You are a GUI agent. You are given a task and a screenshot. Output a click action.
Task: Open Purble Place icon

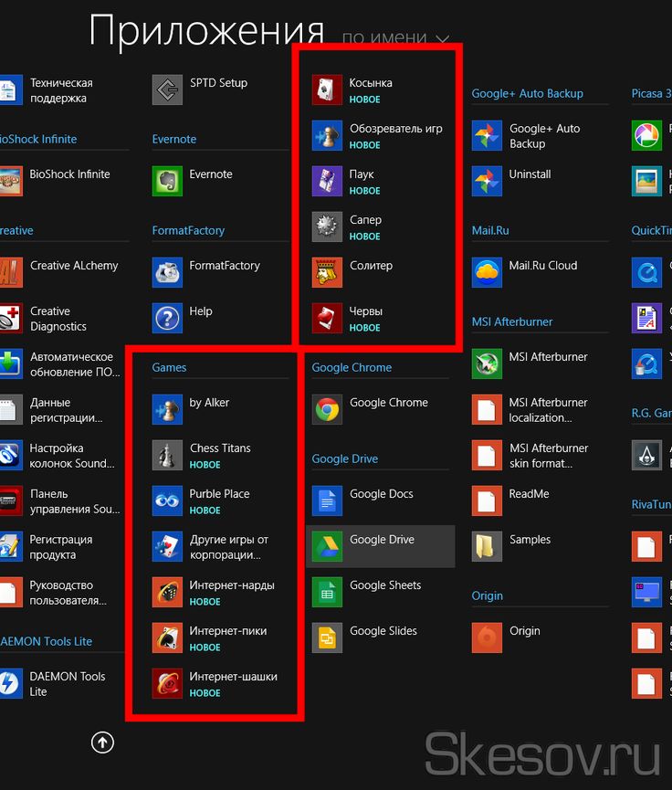pyautogui.click(x=167, y=500)
